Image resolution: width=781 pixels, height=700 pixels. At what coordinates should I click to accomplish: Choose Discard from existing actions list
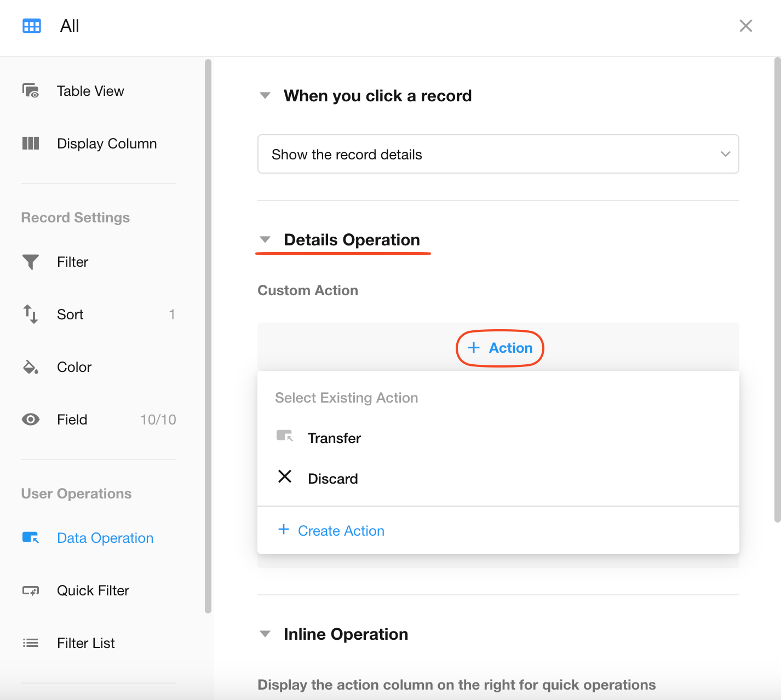click(x=332, y=479)
